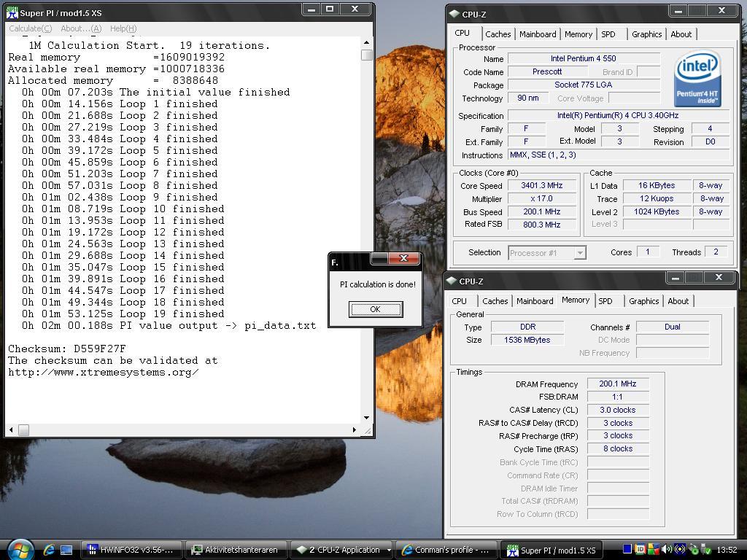The width and height of the screenshot is (747, 560).
Task: Click Super PI horizontal scrollbar right arrow
Action: click(x=355, y=429)
